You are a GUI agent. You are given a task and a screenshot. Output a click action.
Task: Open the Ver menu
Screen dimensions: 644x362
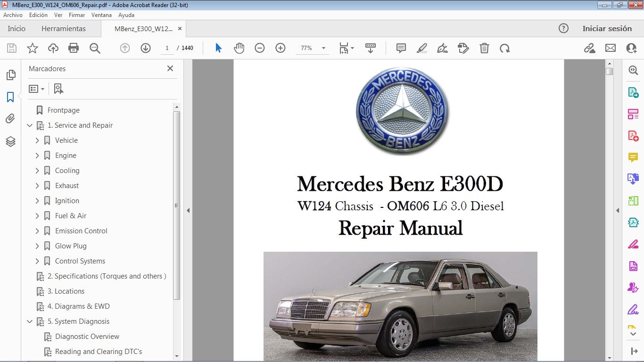[58, 15]
